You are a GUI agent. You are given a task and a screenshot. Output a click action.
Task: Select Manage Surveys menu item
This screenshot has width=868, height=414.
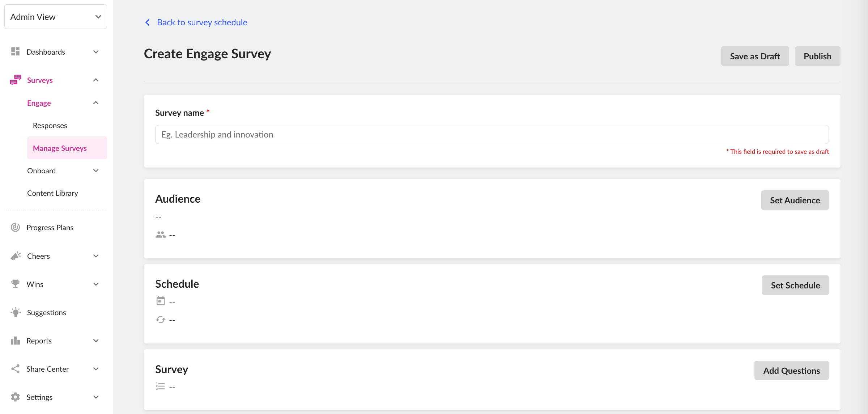[x=67, y=148]
